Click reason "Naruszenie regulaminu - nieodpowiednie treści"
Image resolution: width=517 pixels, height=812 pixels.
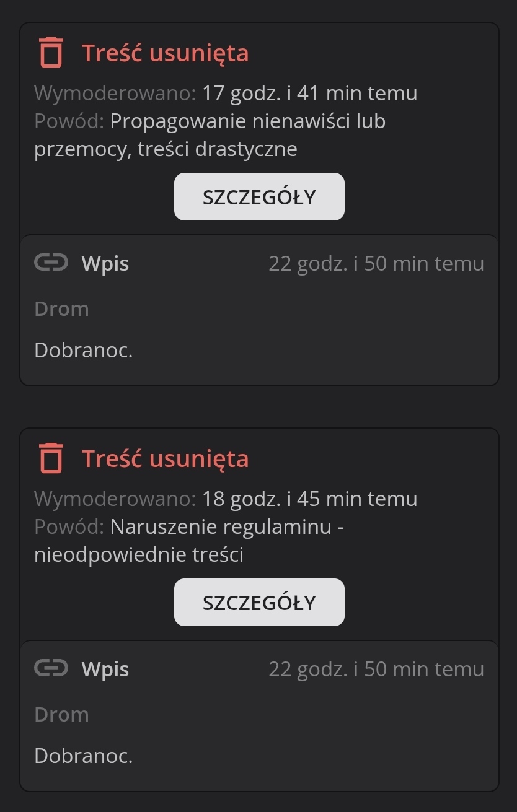(x=226, y=528)
